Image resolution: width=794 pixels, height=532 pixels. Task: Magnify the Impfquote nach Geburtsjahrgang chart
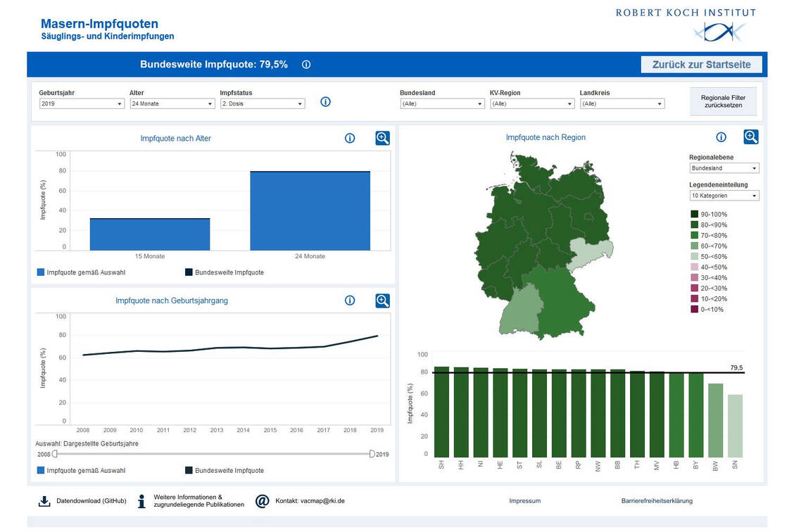(382, 300)
